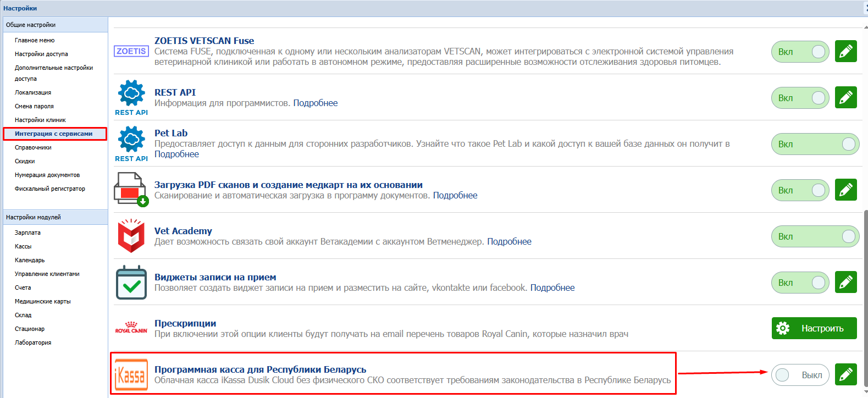Toggle the Vet Academy integration switch
The height and width of the screenshot is (398, 868).
tap(815, 236)
